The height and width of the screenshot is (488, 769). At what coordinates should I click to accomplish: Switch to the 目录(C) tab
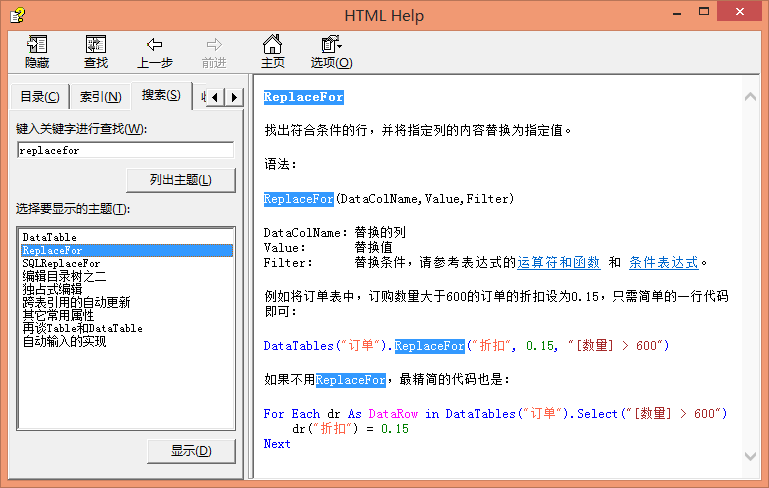point(40,97)
